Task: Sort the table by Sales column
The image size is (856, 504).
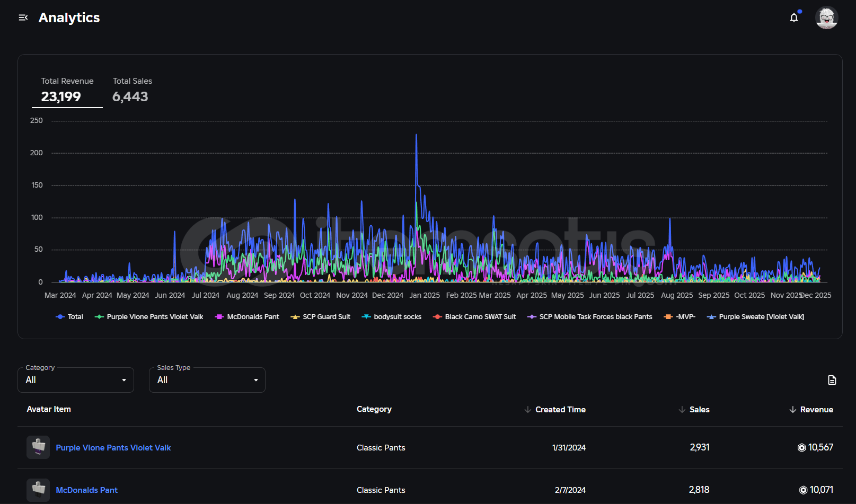Action: coord(699,410)
